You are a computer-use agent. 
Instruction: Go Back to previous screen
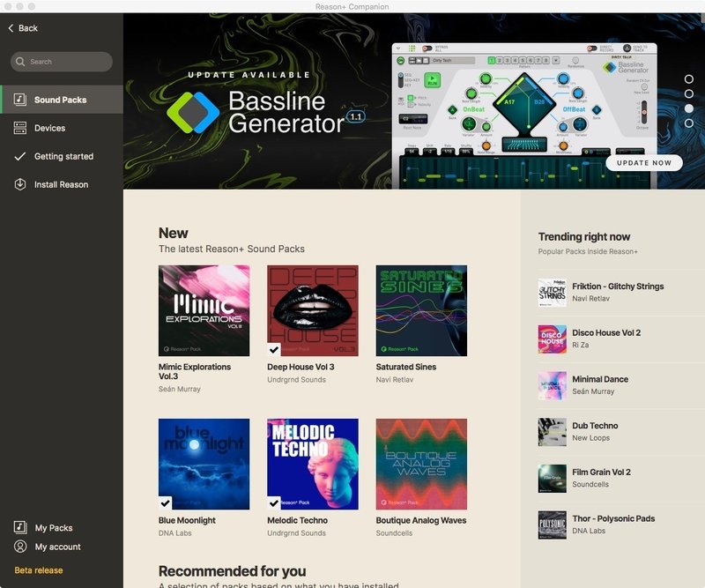click(x=23, y=28)
